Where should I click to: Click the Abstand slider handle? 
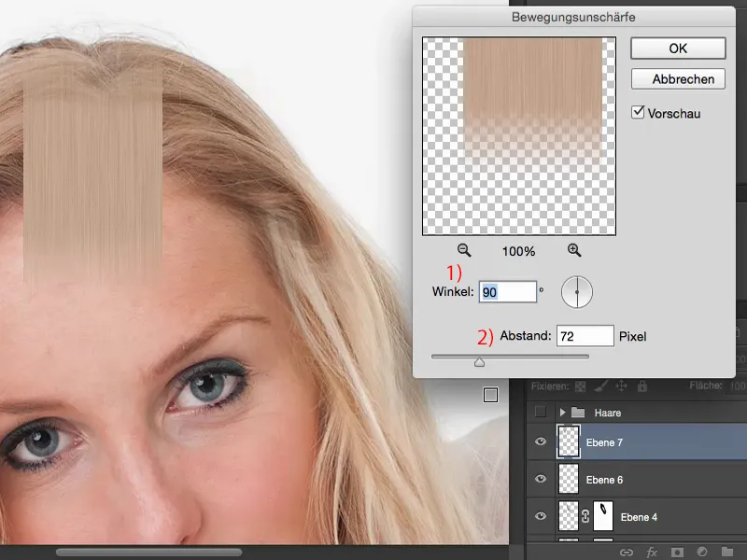pos(479,362)
